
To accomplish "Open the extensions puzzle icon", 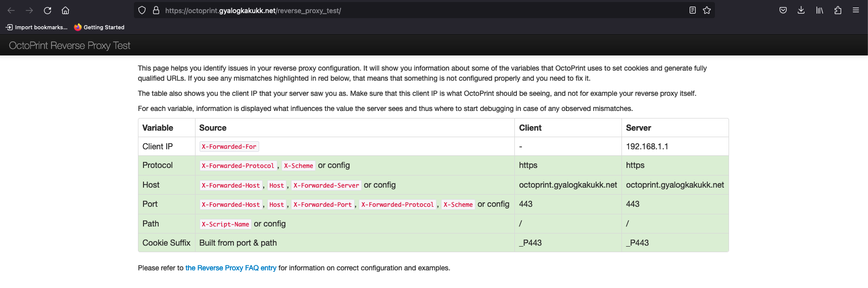I will 838,10.
